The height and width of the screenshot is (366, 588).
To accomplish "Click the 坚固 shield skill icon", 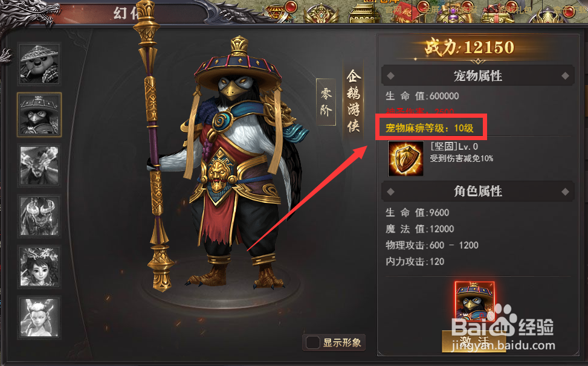I will click(405, 158).
